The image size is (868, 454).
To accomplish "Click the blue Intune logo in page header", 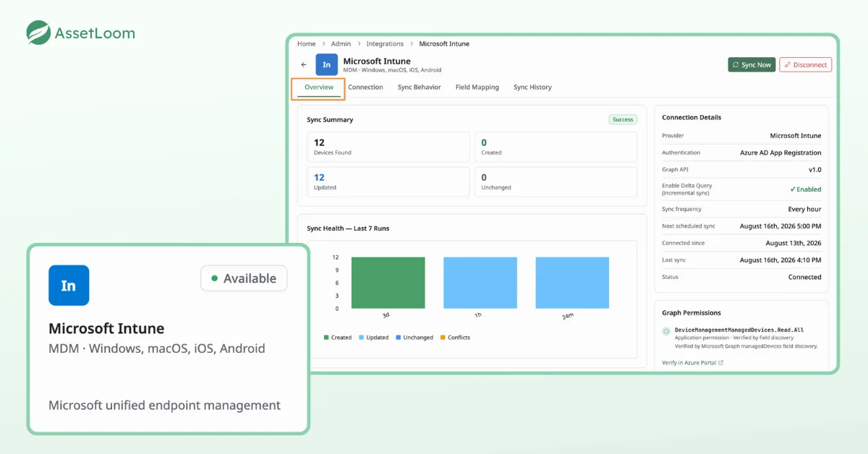I will point(326,64).
